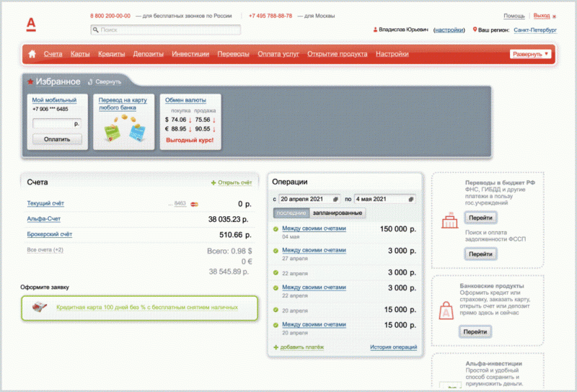Open the 'История операций' link
Viewport: 577px width, 392px height.
(394, 347)
